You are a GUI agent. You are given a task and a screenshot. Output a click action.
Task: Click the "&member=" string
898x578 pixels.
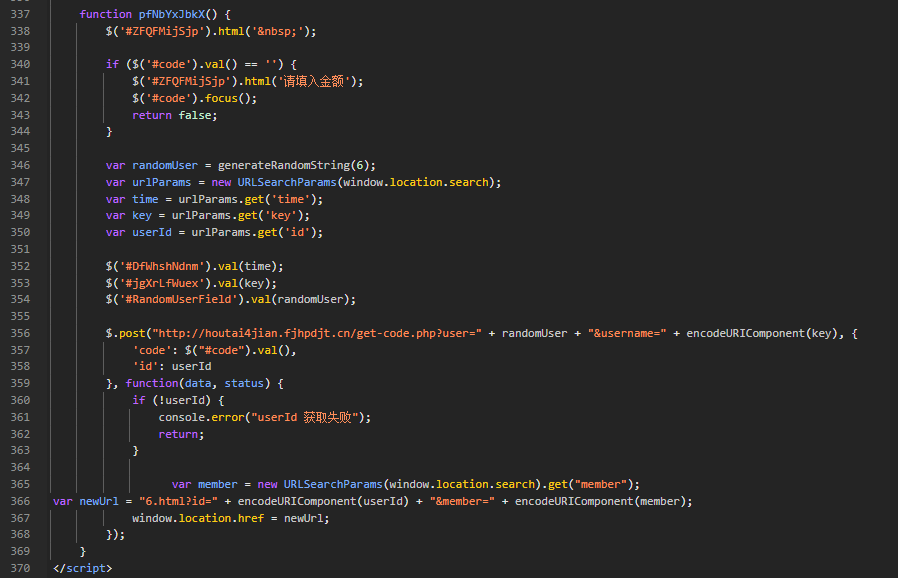click(462, 501)
